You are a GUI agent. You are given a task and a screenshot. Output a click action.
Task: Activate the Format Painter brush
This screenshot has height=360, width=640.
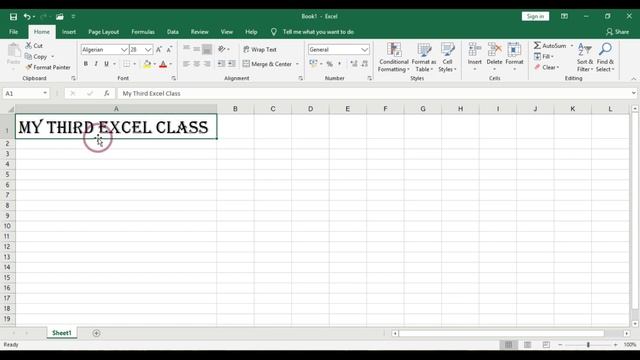(29, 67)
